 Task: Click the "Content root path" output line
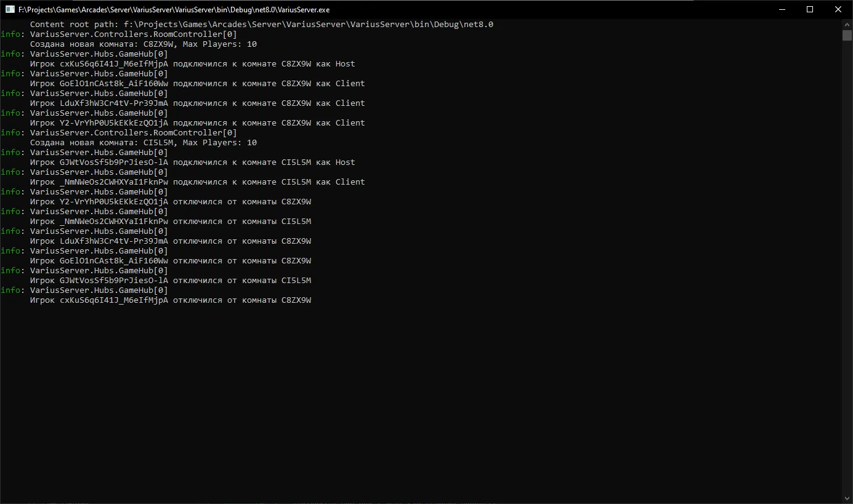(x=261, y=25)
